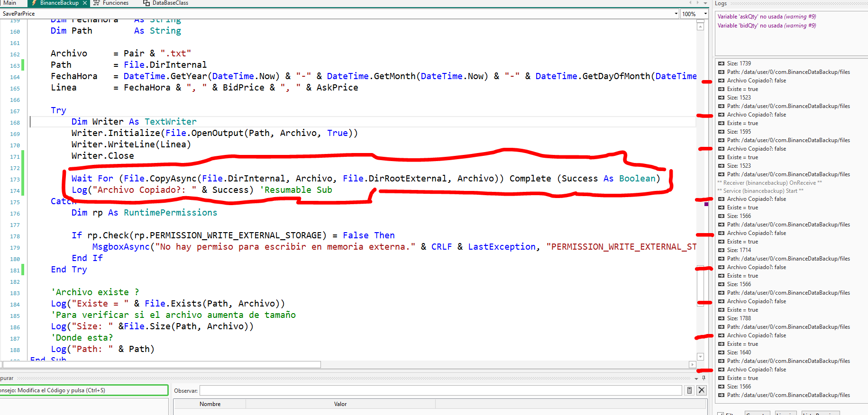Click the "'Archivo existe ?" comment line

pos(95,292)
